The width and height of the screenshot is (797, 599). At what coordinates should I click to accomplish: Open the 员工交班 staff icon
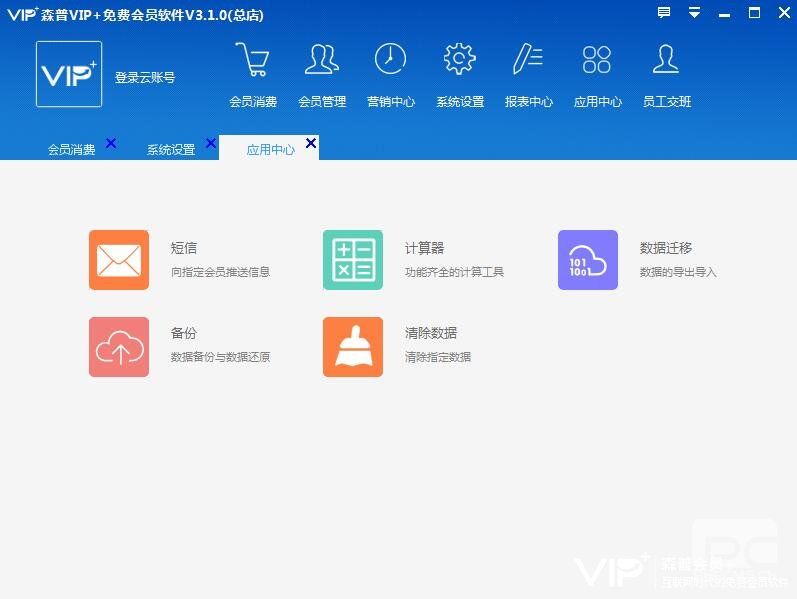666,60
